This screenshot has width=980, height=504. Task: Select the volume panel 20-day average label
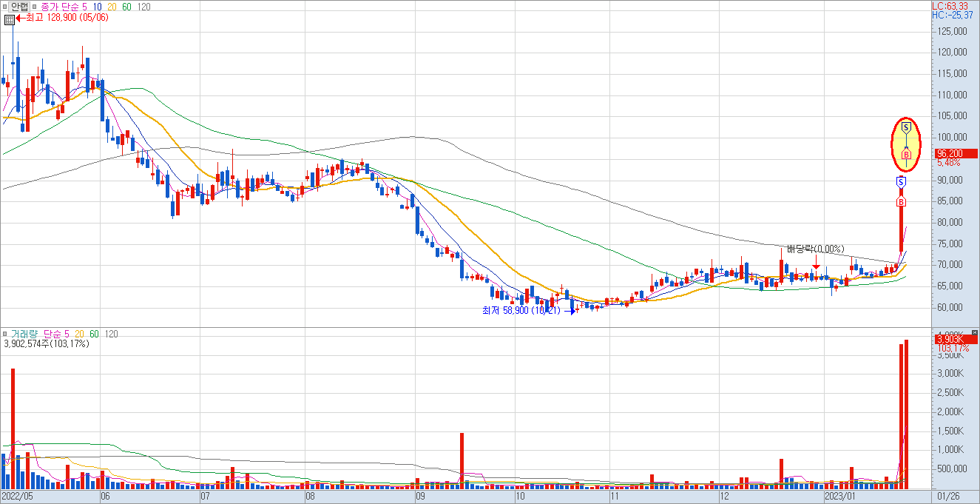(x=80, y=334)
